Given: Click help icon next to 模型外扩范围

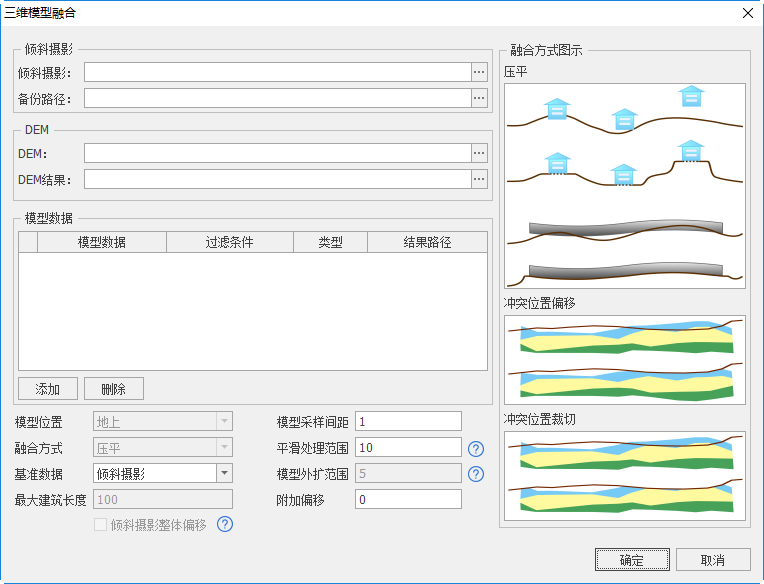Looking at the screenshot, I should (x=476, y=474).
